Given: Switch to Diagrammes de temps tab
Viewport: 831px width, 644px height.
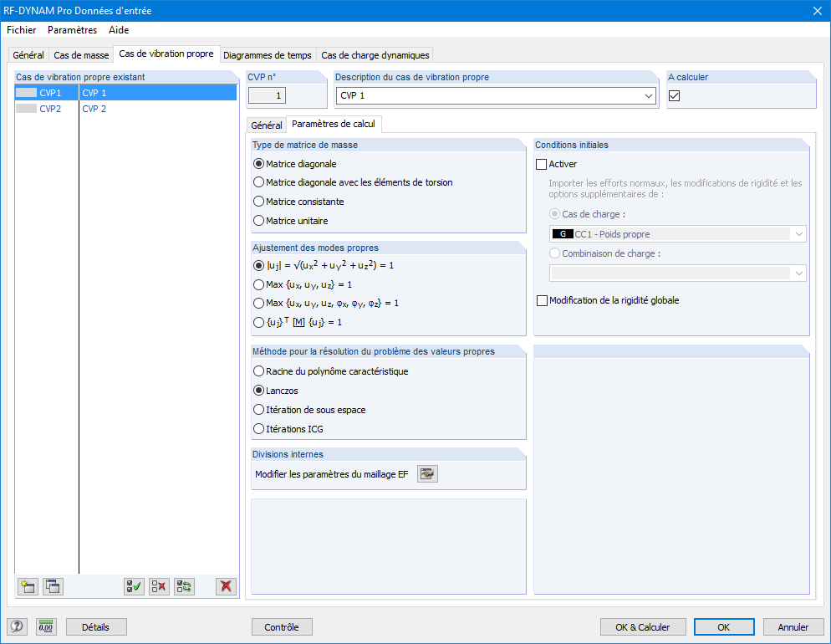Looking at the screenshot, I should [268, 55].
